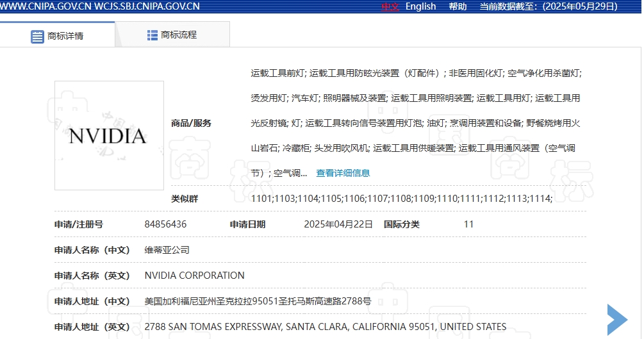
Task: Select the Chinese applicant address text
Action: pos(258,301)
